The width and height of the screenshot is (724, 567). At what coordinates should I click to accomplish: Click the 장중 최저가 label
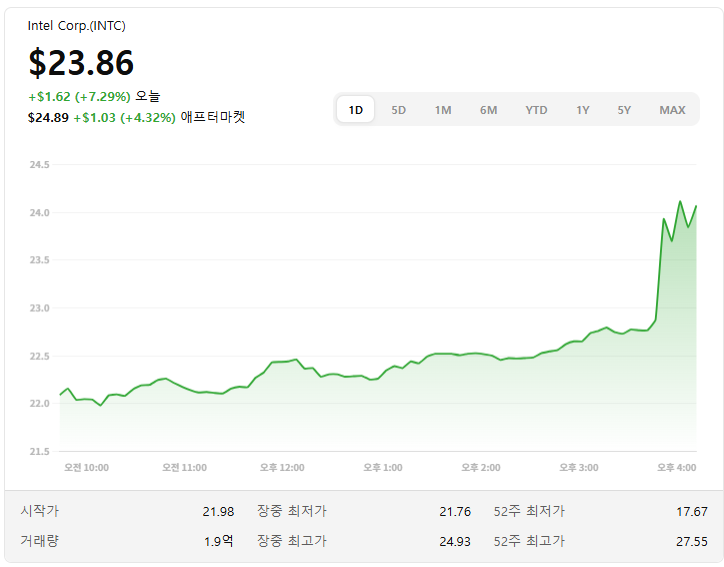point(292,511)
